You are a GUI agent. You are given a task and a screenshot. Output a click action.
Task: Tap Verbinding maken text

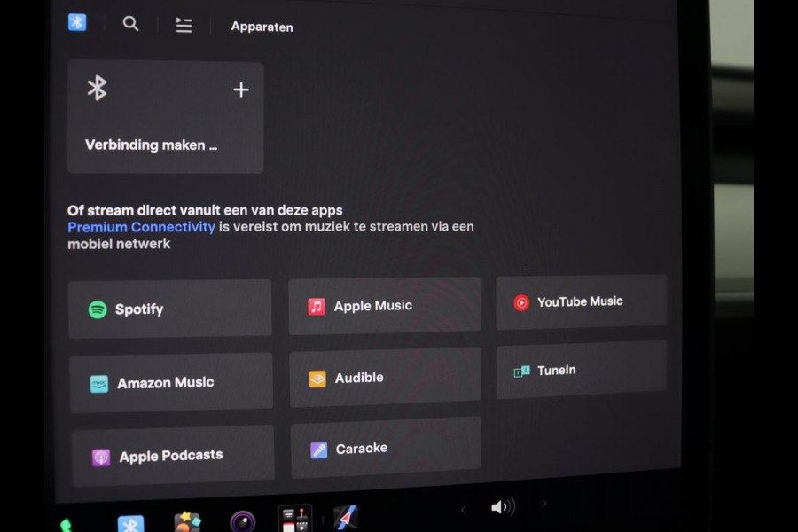tap(151, 145)
